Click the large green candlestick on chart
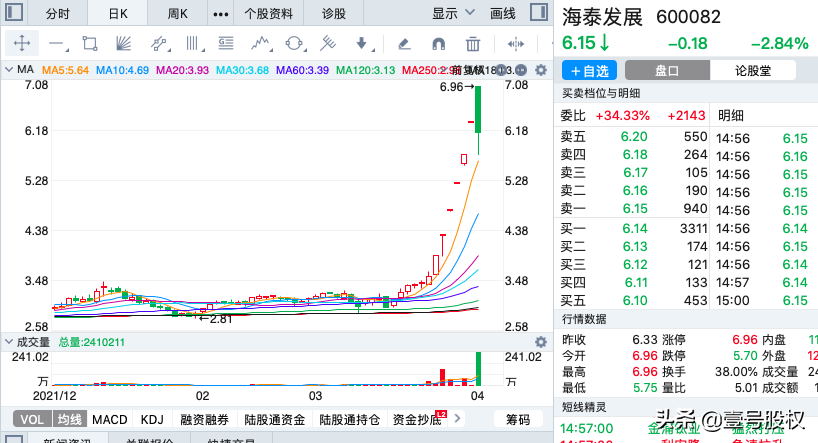 479,110
